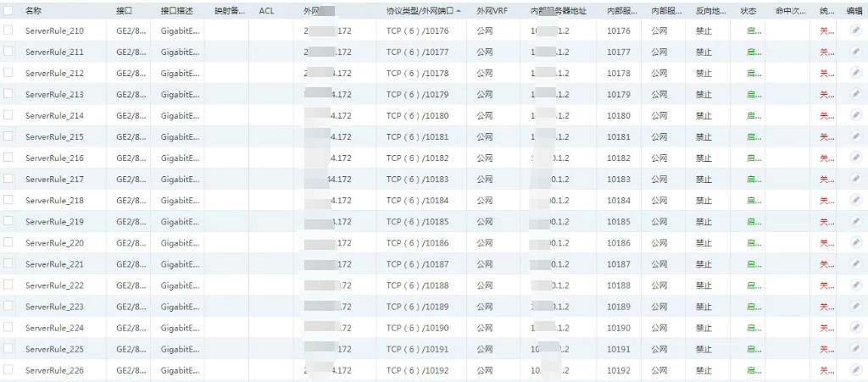The width and height of the screenshot is (868, 382).
Task: Click the cell TCP ( 6 ) /10192
Action: tap(417, 370)
